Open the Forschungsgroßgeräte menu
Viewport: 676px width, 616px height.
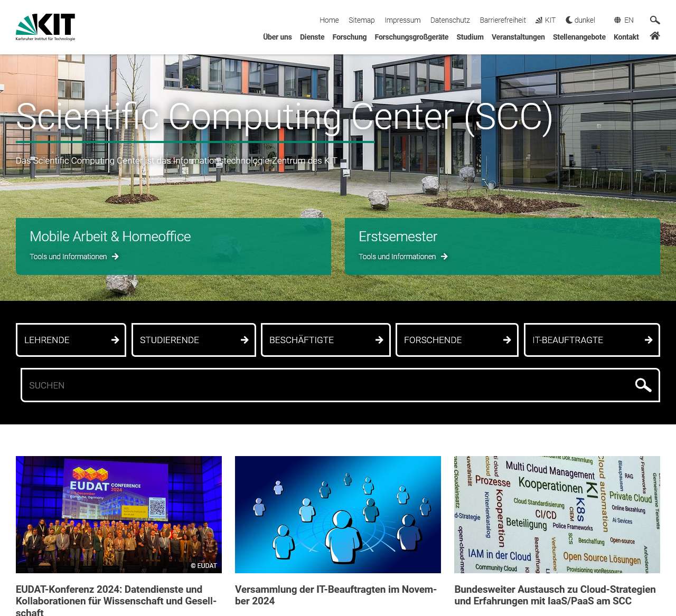411,37
